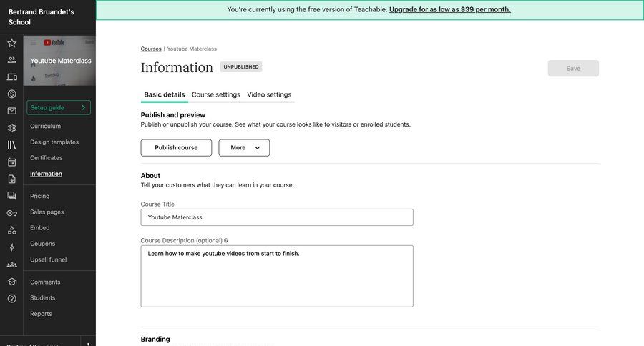This screenshot has height=346, width=644.
Task: Open Embed in the course menu
Action: click(39, 228)
